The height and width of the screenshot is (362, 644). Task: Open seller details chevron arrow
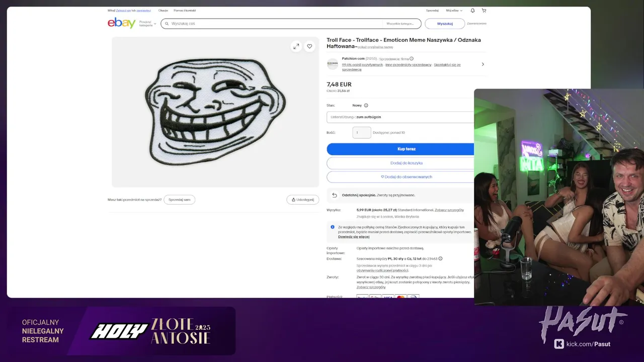click(482, 64)
